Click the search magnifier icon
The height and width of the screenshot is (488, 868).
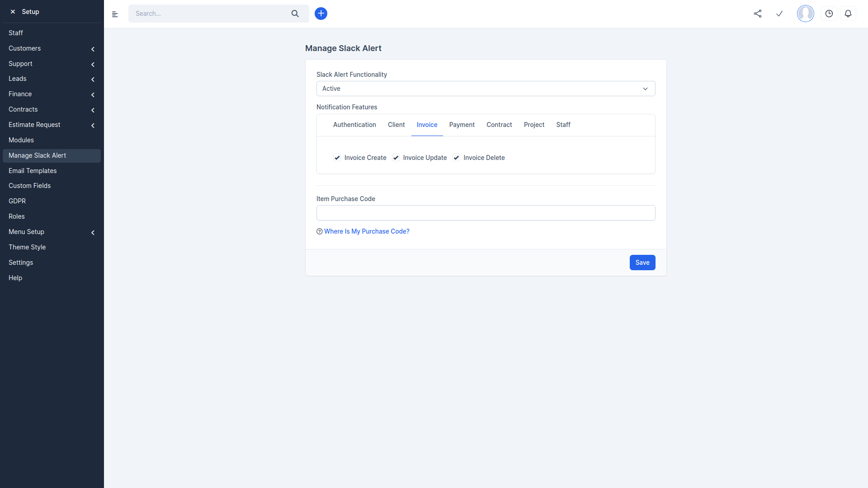coord(295,14)
